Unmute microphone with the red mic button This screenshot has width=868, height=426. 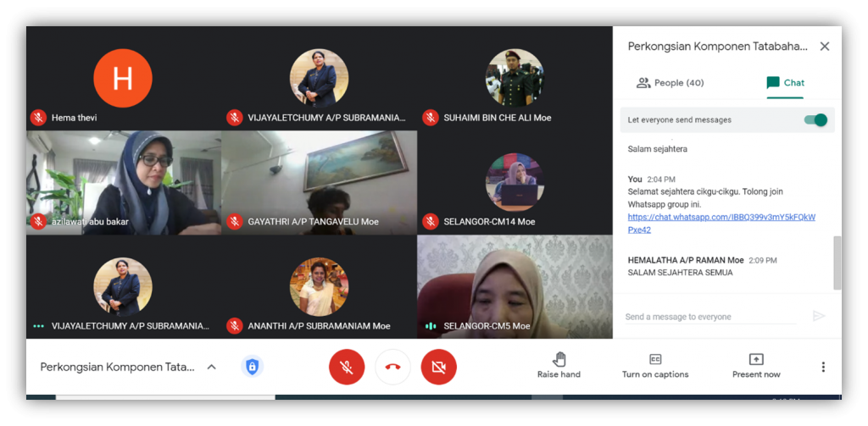[347, 367]
